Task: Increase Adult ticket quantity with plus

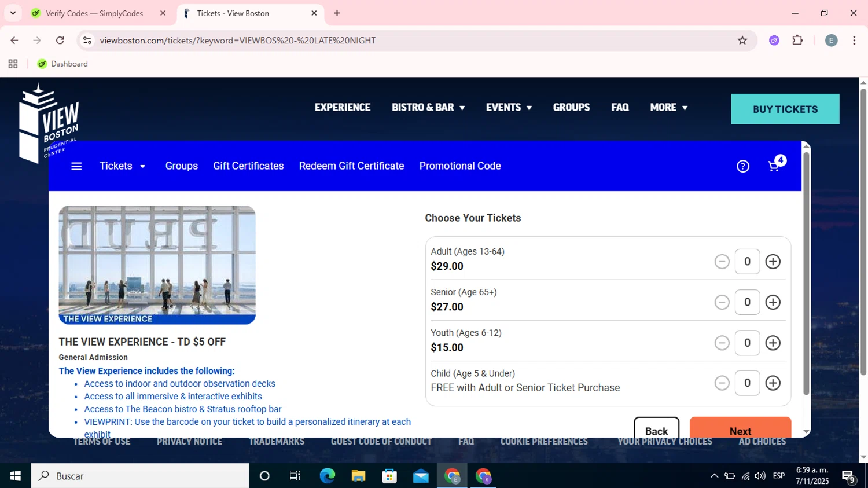Action: point(773,262)
